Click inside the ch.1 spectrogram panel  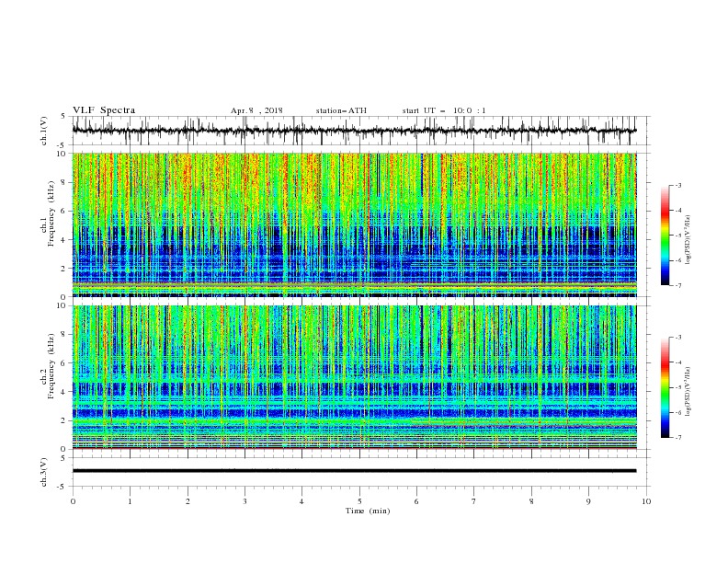[x=354, y=224]
